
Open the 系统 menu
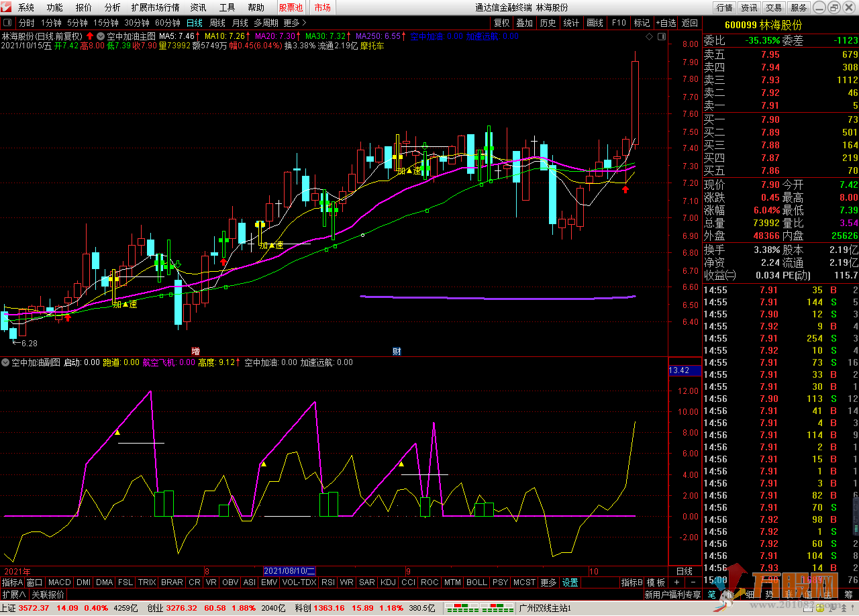(26, 7)
